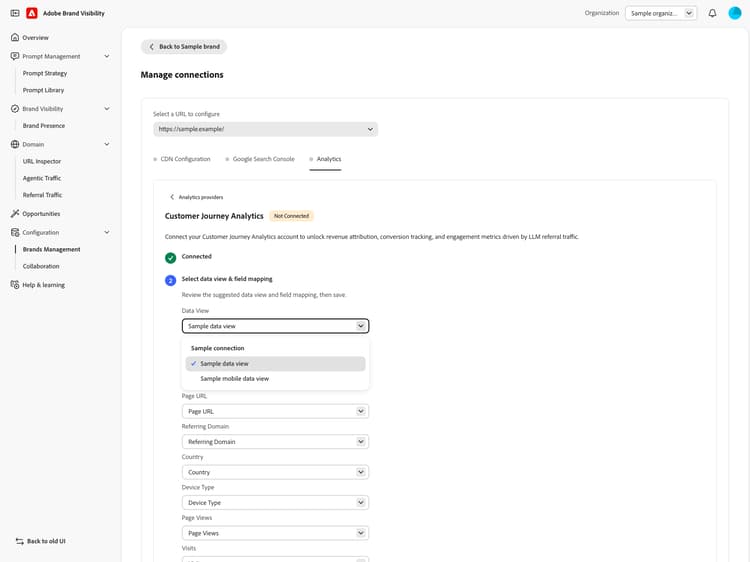Click the Sample connection group header

218,348
